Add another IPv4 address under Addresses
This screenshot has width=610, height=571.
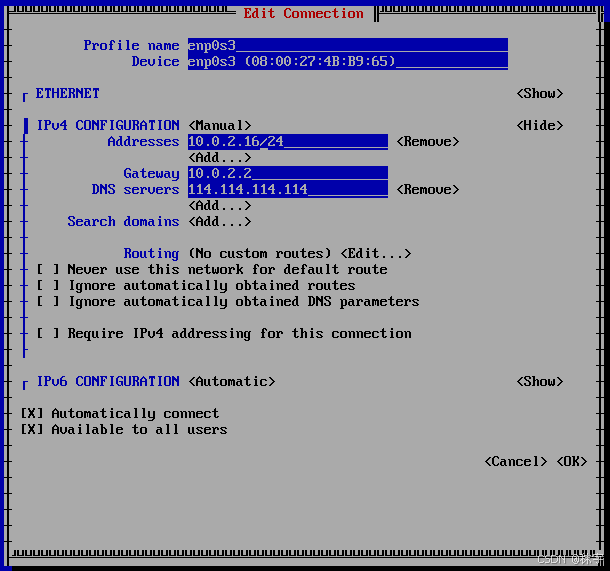220,158
